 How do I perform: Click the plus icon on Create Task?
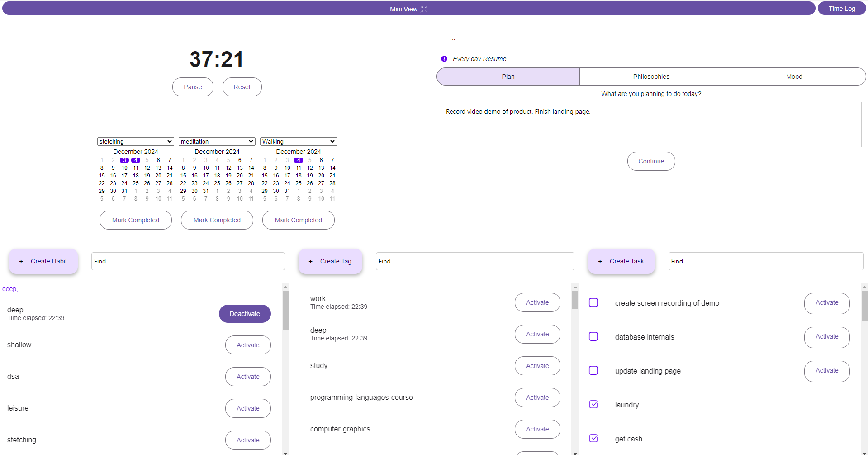tap(600, 262)
